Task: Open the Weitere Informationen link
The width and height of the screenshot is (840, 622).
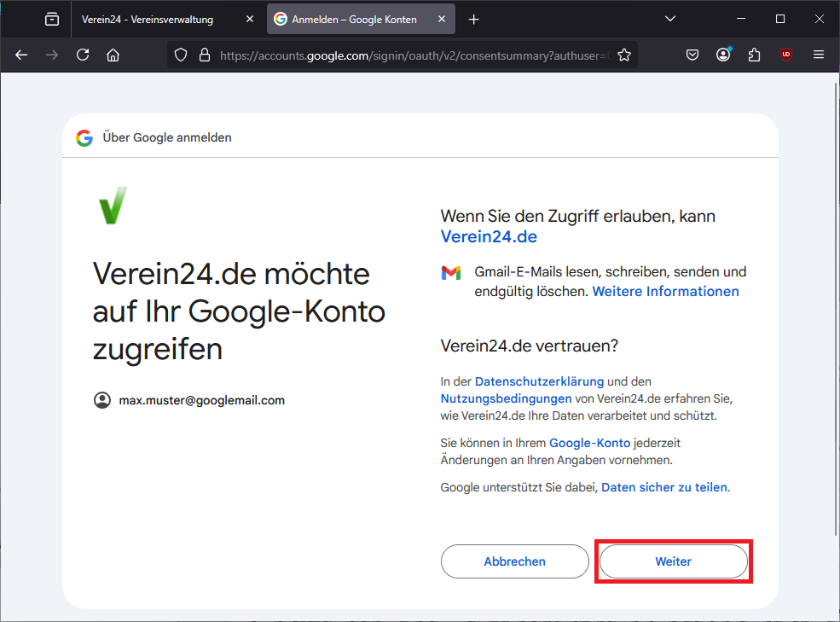Action: [665, 291]
